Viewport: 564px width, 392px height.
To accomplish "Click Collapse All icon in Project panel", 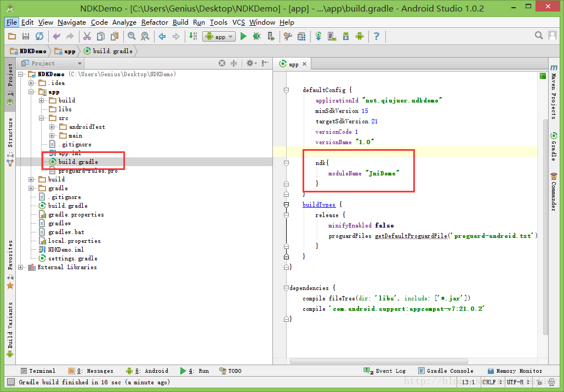I will tap(234, 63).
